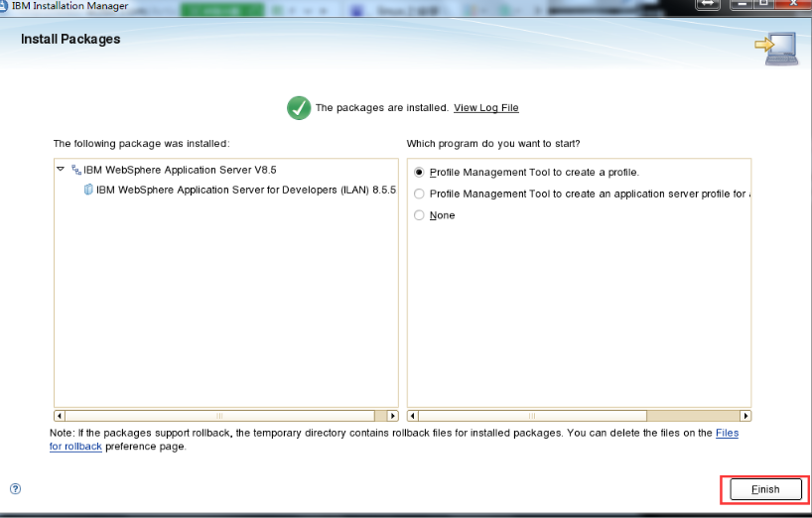Click the WebSphere Developers (ILAN) package icon
The image size is (812, 518).
(88, 190)
